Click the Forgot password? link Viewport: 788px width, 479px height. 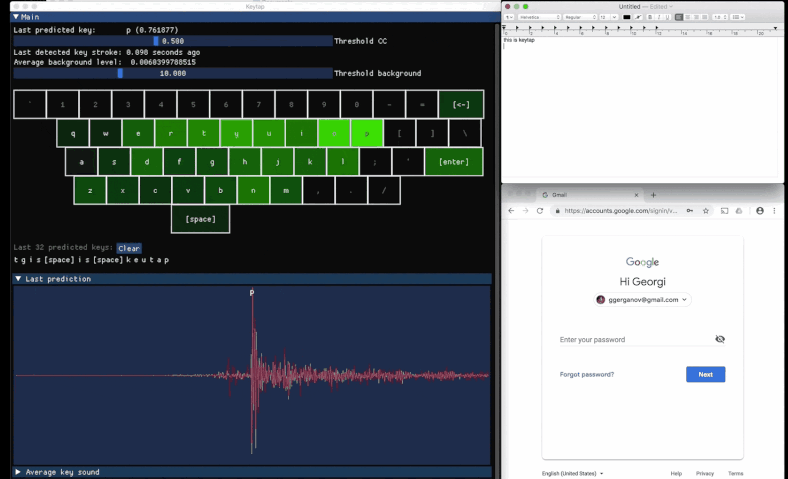(587, 374)
